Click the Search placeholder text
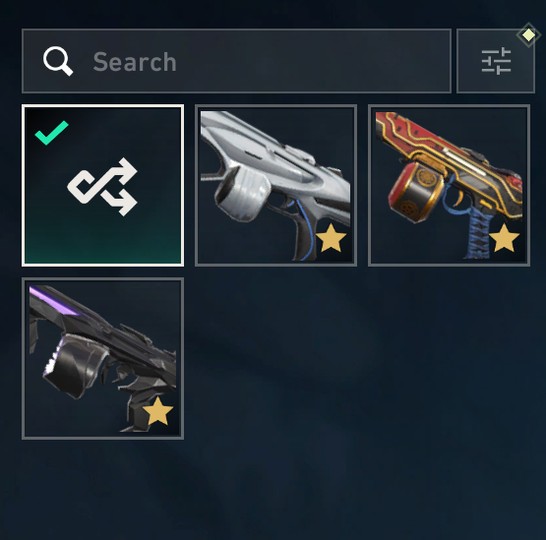The height and width of the screenshot is (540, 546). pyautogui.click(x=135, y=62)
